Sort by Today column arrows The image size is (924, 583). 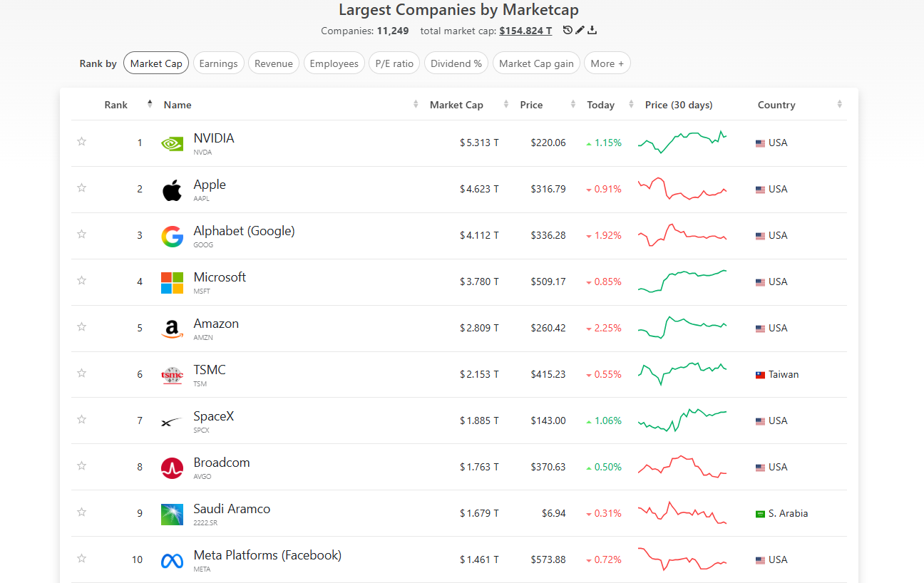point(631,104)
